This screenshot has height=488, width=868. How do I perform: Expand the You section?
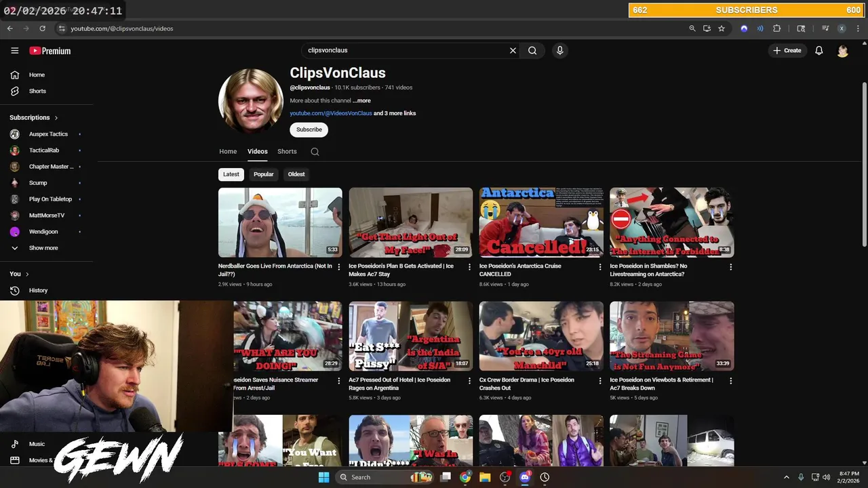click(x=20, y=274)
